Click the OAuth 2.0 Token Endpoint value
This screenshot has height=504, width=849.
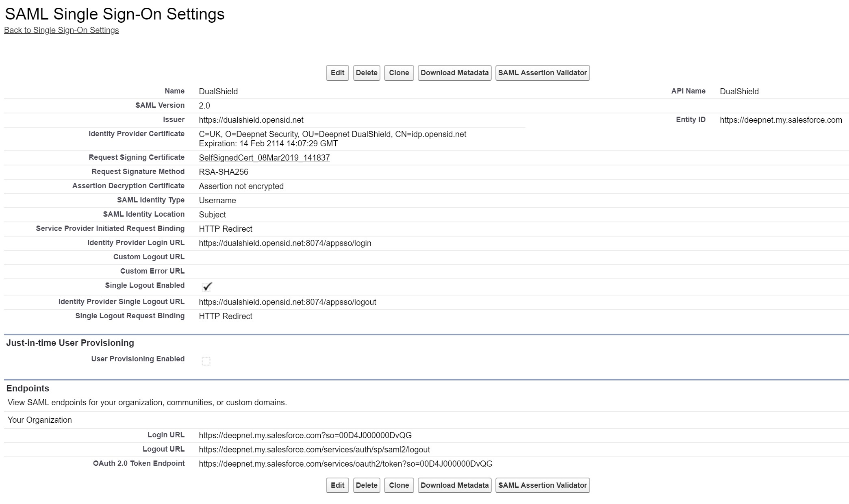coord(345,464)
